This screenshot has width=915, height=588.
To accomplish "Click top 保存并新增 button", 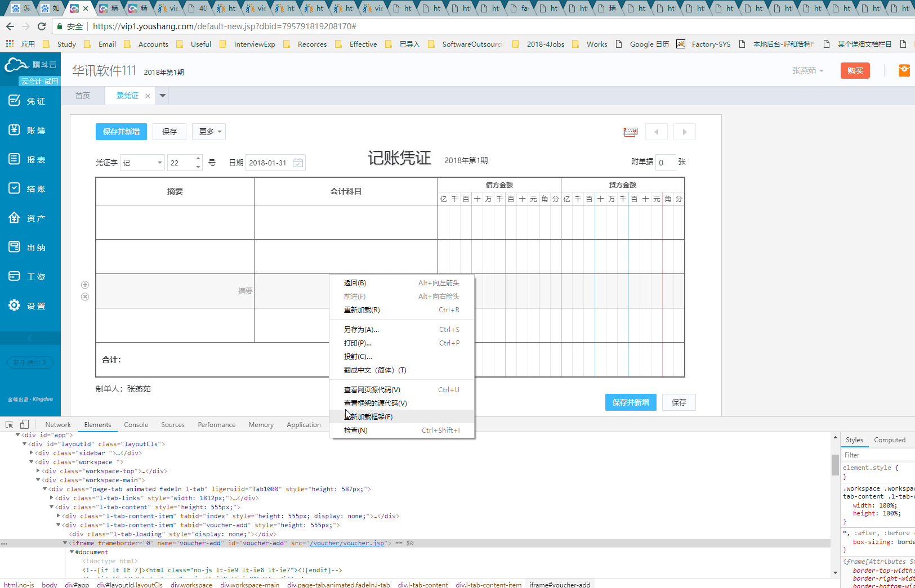I will [121, 132].
